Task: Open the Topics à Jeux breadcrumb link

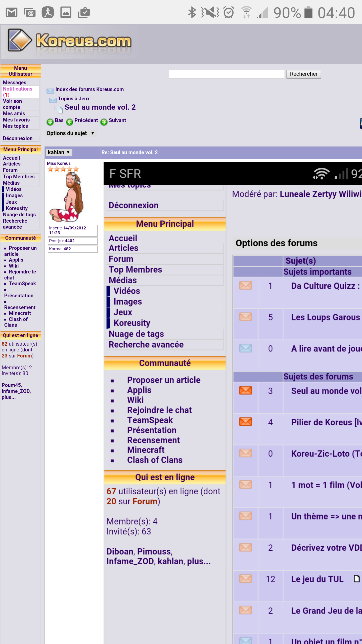Action: click(x=74, y=99)
